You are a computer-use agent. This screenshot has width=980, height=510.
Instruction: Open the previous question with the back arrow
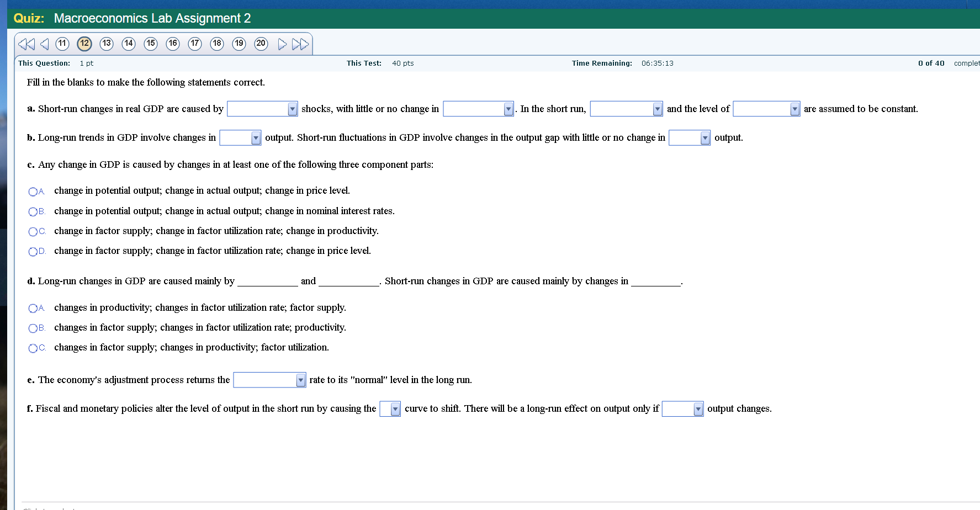44,44
